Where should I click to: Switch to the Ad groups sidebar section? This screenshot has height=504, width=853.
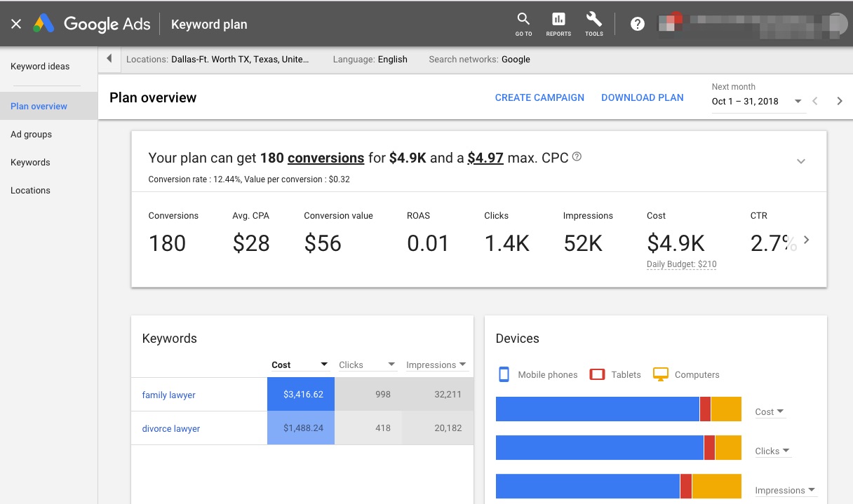point(31,134)
